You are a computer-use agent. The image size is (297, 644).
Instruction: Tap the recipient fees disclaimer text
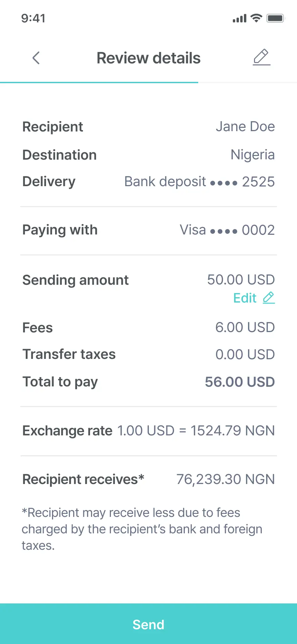pos(142,529)
